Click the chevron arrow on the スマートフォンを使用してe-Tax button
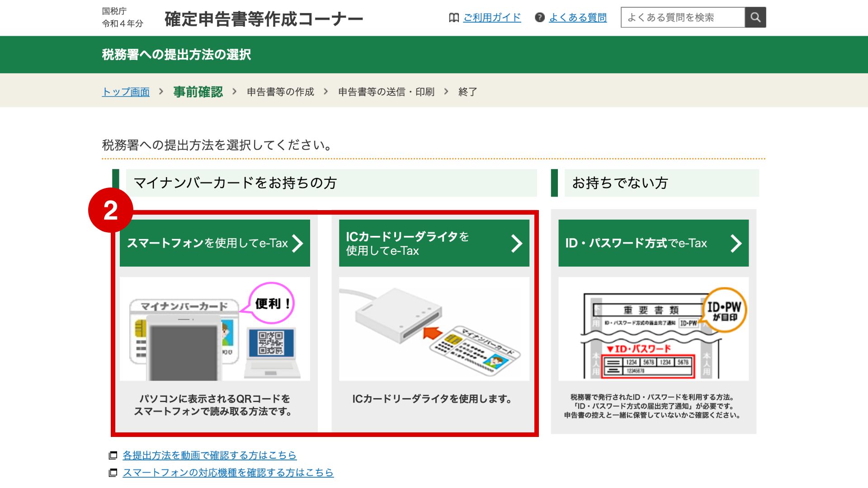Image resolution: width=868 pixels, height=488 pixels. pyautogui.click(x=297, y=243)
